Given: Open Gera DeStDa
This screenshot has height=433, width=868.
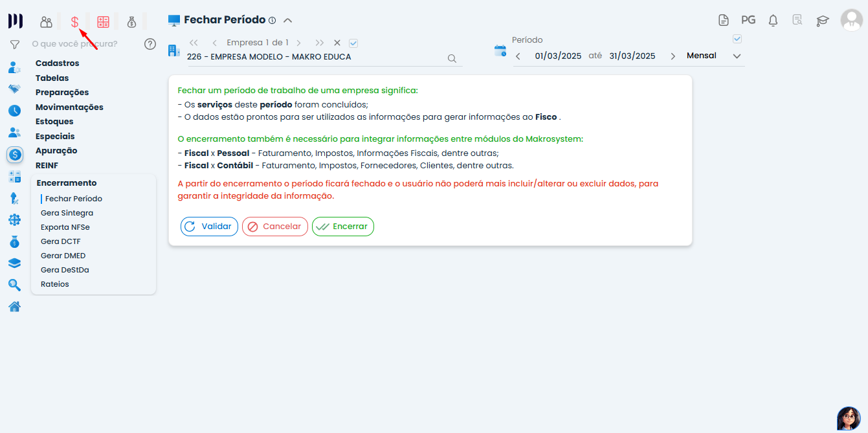Looking at the screenshot, I should pyautogui.click(x=65, y=270).
